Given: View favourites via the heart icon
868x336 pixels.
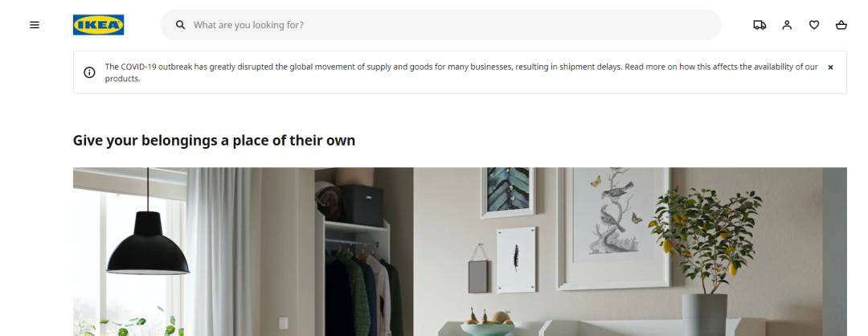Looking at the screenshot, I should click(813, 25).
